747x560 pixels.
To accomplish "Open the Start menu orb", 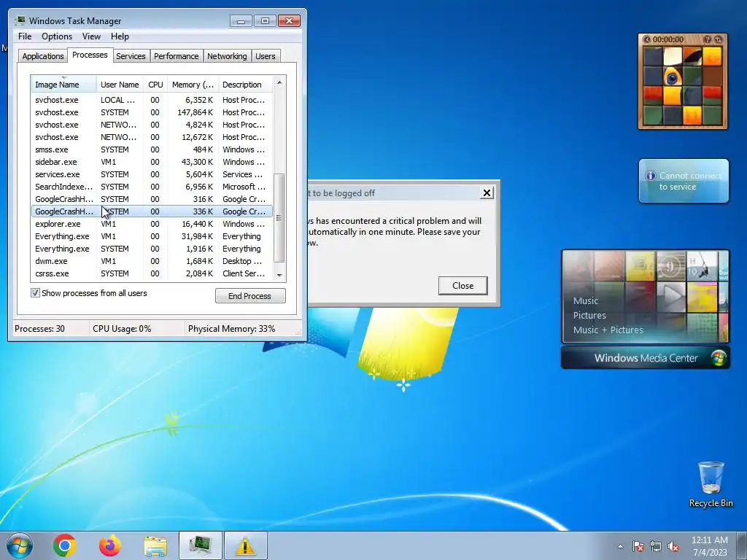I will (x=20, y=545).
